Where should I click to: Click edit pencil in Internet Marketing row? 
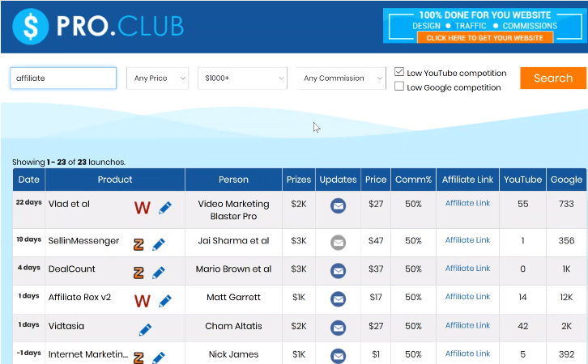click(x=159, y=358)
